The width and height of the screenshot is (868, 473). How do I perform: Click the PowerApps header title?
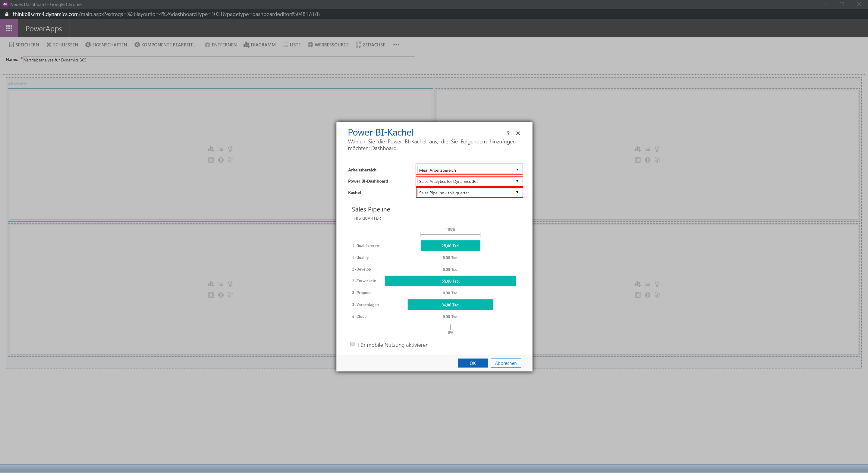pos(44,29)
